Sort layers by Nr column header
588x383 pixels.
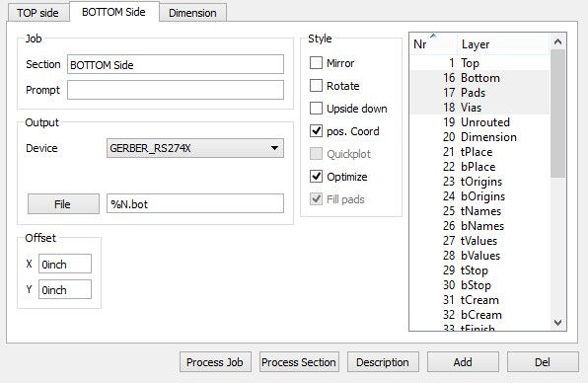click(433, 44)
